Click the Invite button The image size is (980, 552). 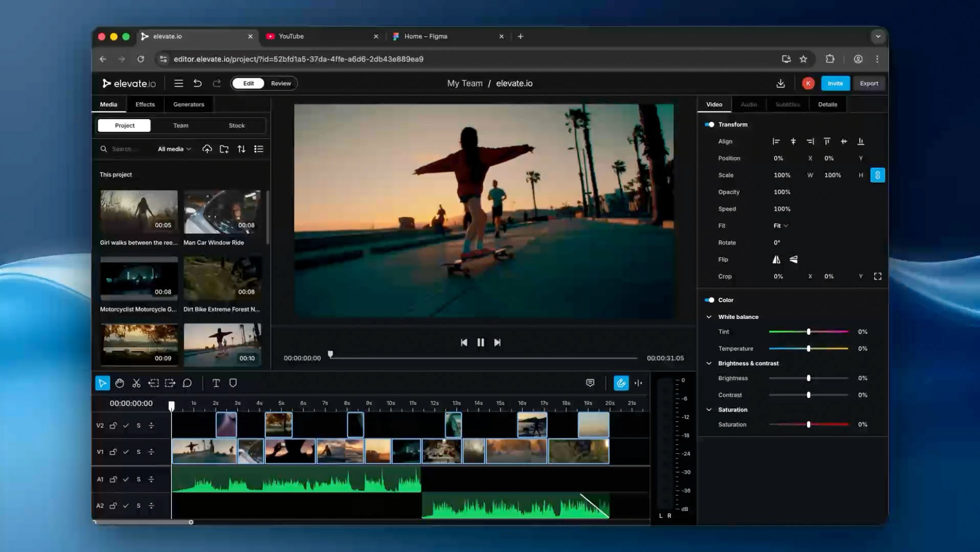835,83
